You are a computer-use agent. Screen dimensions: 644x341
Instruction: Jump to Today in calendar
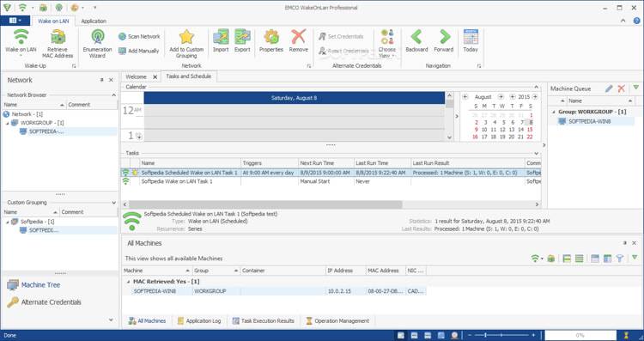[471, 40]
